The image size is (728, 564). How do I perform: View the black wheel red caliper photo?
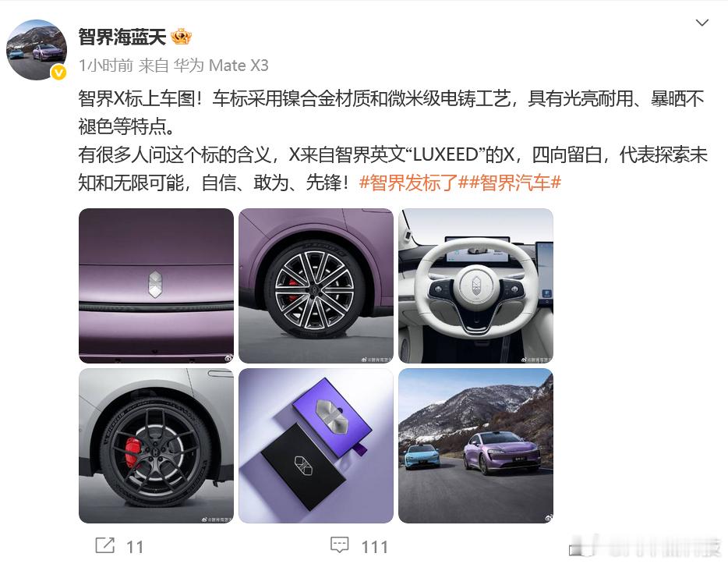[x=156, y=445]
